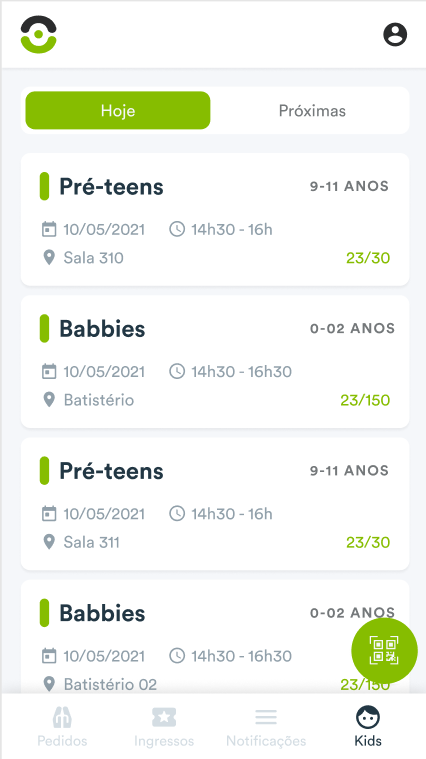
Task: Click green status bar beside second Pré-teens
Action: pos(44,471)
